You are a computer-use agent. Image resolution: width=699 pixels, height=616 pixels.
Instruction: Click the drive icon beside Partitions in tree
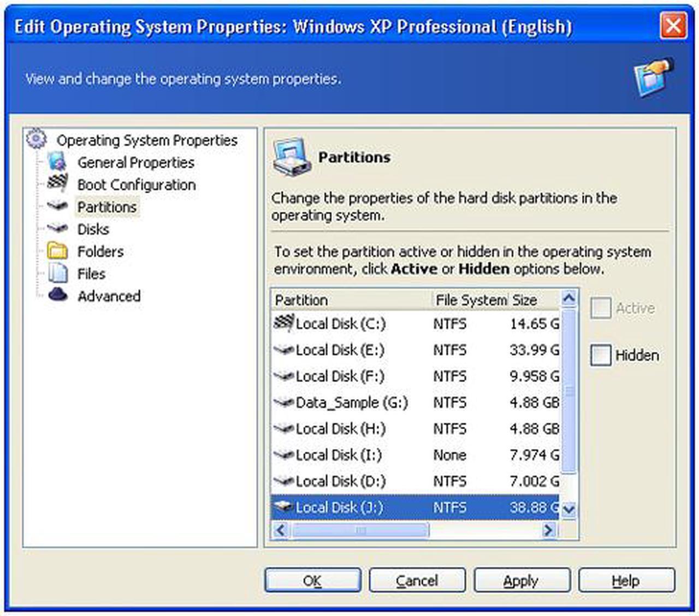coord(57,206)
